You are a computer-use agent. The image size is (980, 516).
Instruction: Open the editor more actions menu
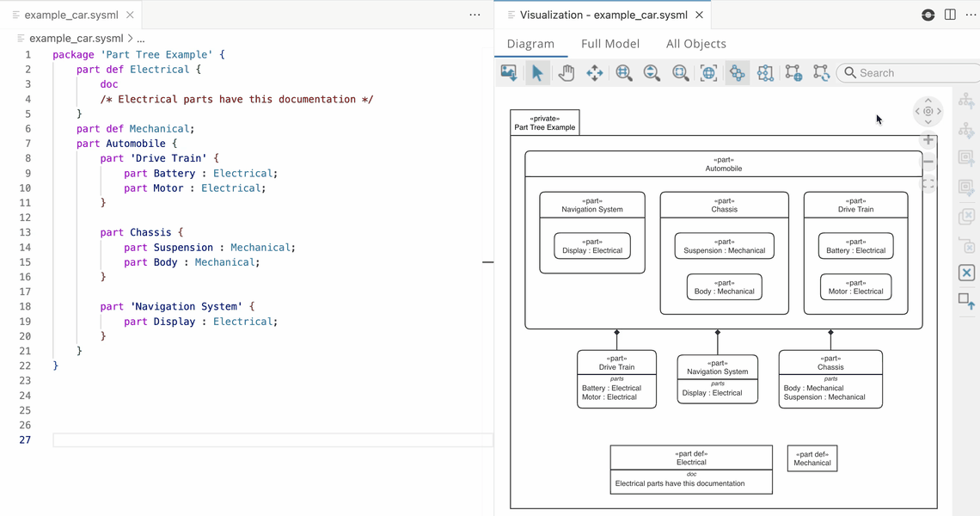475,15
